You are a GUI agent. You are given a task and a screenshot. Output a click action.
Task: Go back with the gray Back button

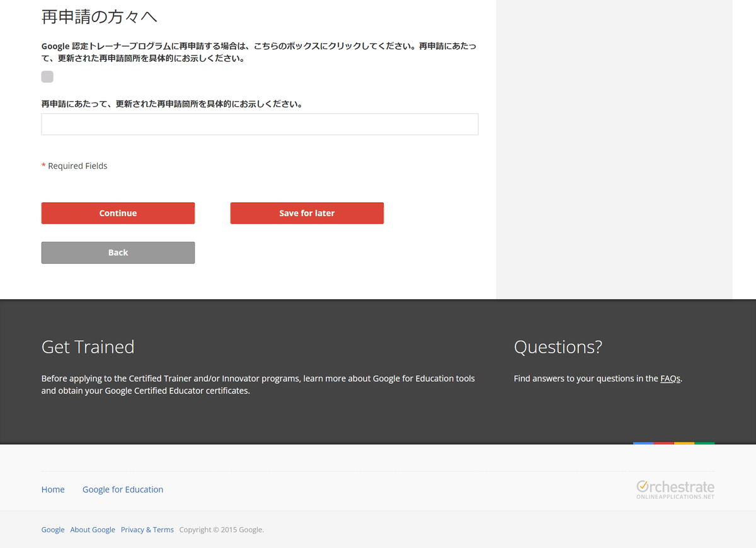click(x=118, y=253)
